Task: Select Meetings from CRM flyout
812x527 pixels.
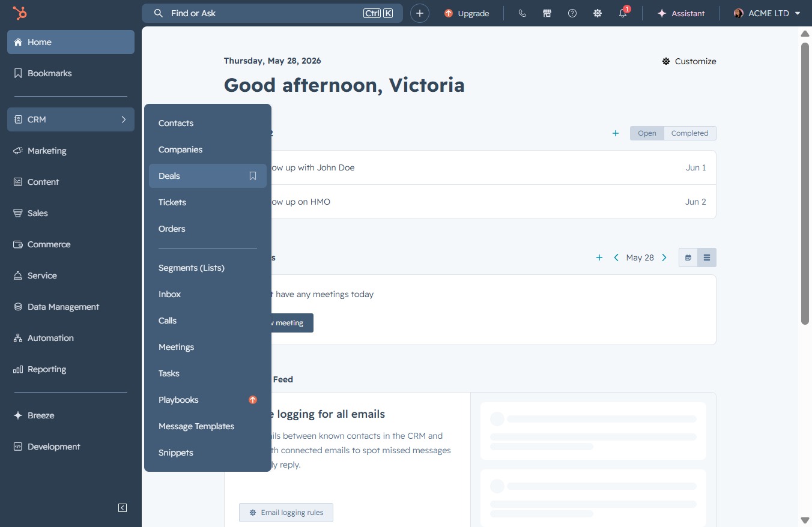Action: coord(208,347)
